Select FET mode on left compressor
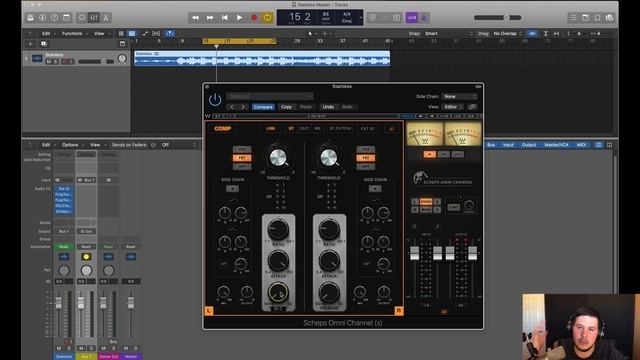Image resolution: width=640 pixels, height=360 pixels. 242,158
